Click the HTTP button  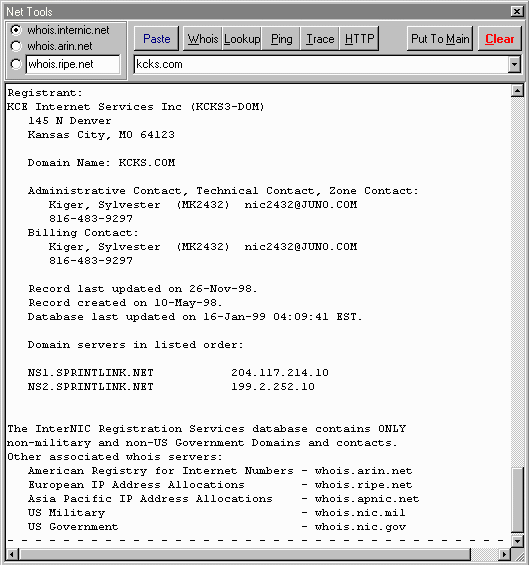tap(359, 39)
